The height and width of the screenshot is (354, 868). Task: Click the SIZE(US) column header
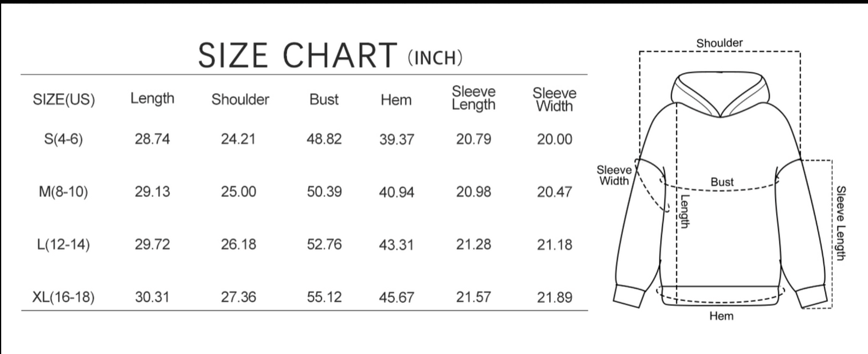click(64, 100)
